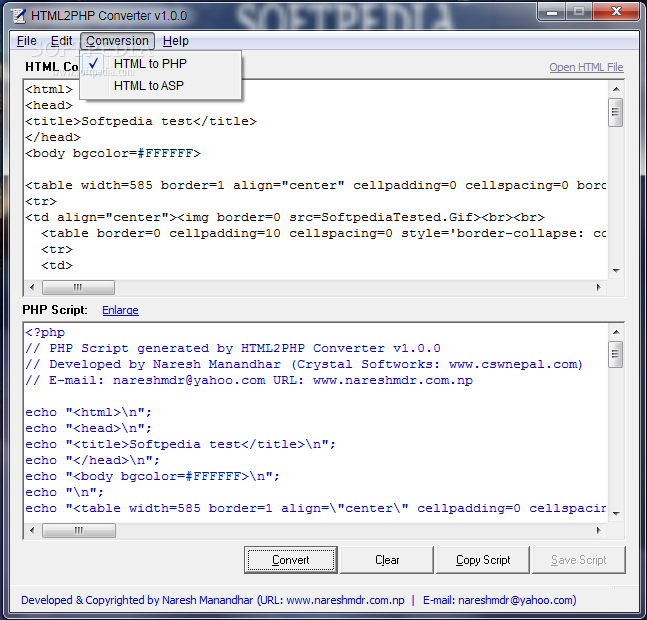
Task: Close the HTML2PHP Converter window
Action: point(616,12)
